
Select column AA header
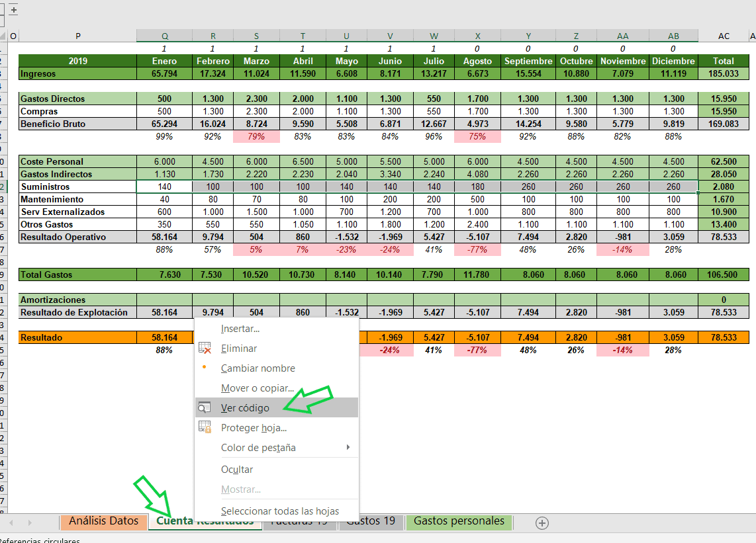pyautogui.click(x=622, y=36)
